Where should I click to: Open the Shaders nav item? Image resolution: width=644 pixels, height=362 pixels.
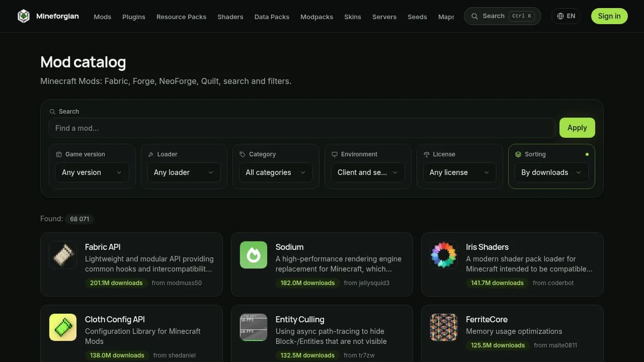point(230,17)
